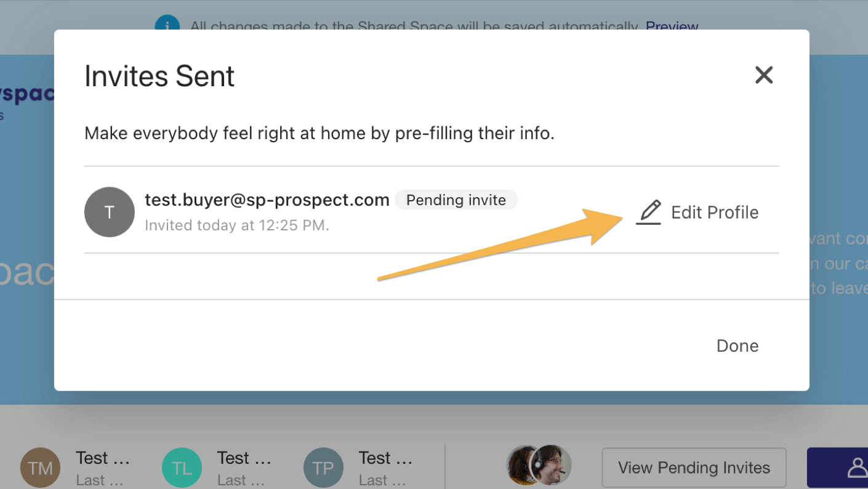Image resolution: width=868 pixels, height=489 pixels.
Task: Click the TM member avatar
Action: pyautogui.click(x=41, y=468)
